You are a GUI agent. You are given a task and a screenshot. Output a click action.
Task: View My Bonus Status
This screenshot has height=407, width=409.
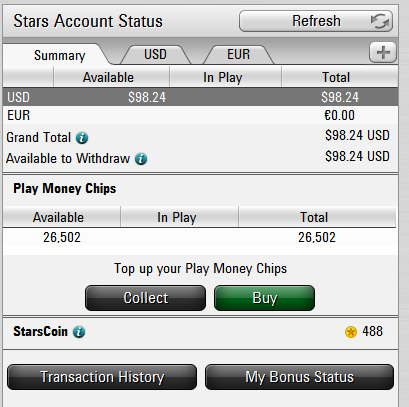299,377
